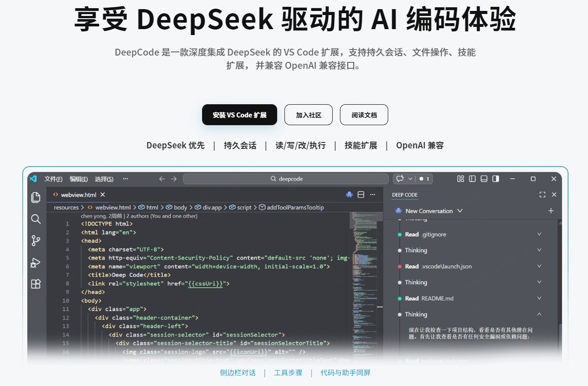Expand the Thinking step below launch.json

tap(539, 282)
